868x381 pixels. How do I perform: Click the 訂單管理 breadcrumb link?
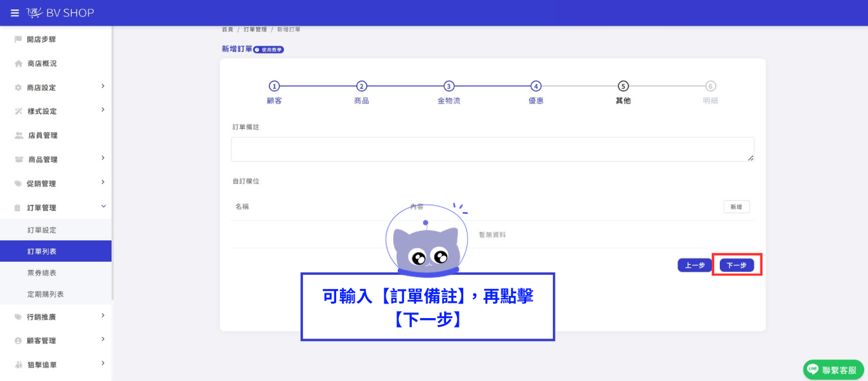tap(255, 30)
